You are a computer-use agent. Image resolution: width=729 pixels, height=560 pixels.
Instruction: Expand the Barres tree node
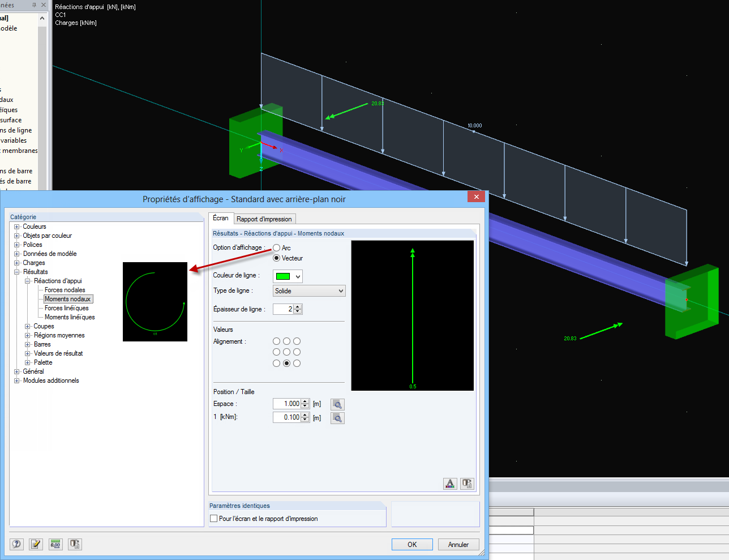pos(28,345)
